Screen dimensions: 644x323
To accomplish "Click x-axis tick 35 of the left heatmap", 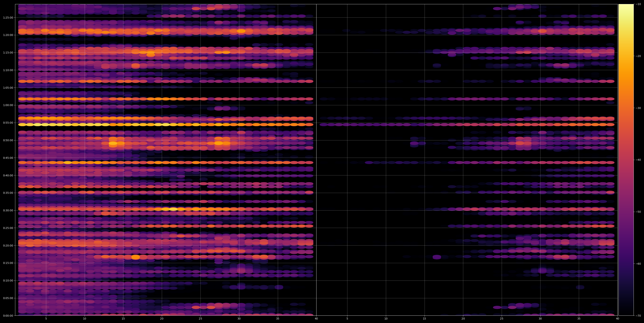I will click(x=278, y=319).
